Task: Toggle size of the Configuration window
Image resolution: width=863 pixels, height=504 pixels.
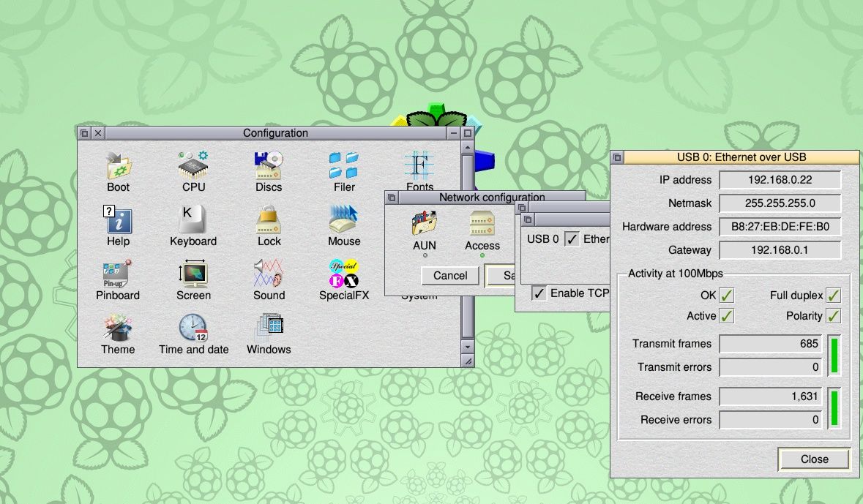Action: pos(467,133)
